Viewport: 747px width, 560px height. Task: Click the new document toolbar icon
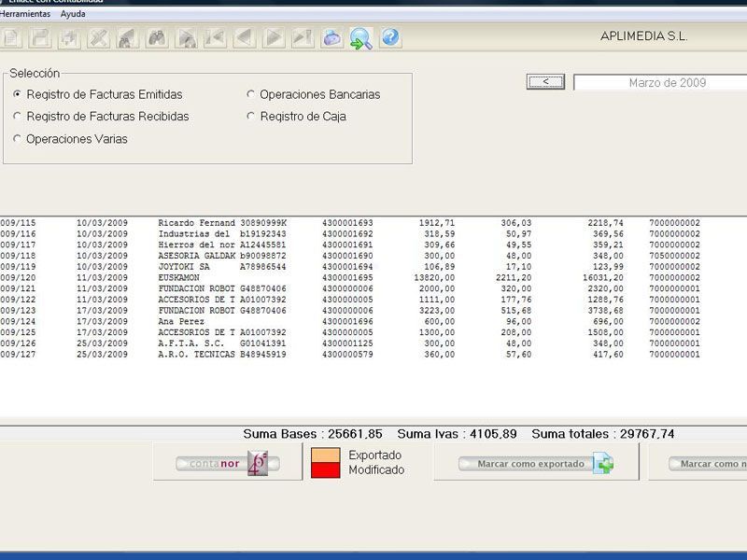11,38
